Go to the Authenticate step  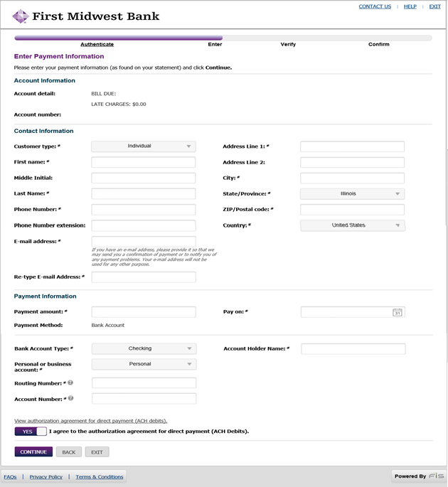point(97,44)
